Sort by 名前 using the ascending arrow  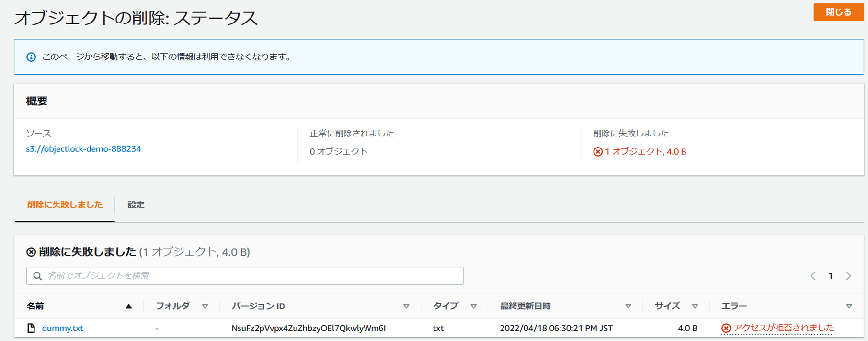[128, 307]
